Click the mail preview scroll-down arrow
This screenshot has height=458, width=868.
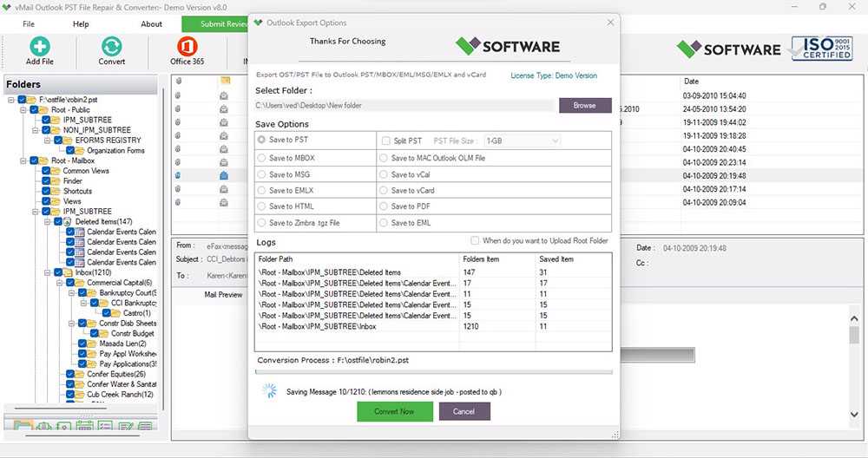click(854, 415)
